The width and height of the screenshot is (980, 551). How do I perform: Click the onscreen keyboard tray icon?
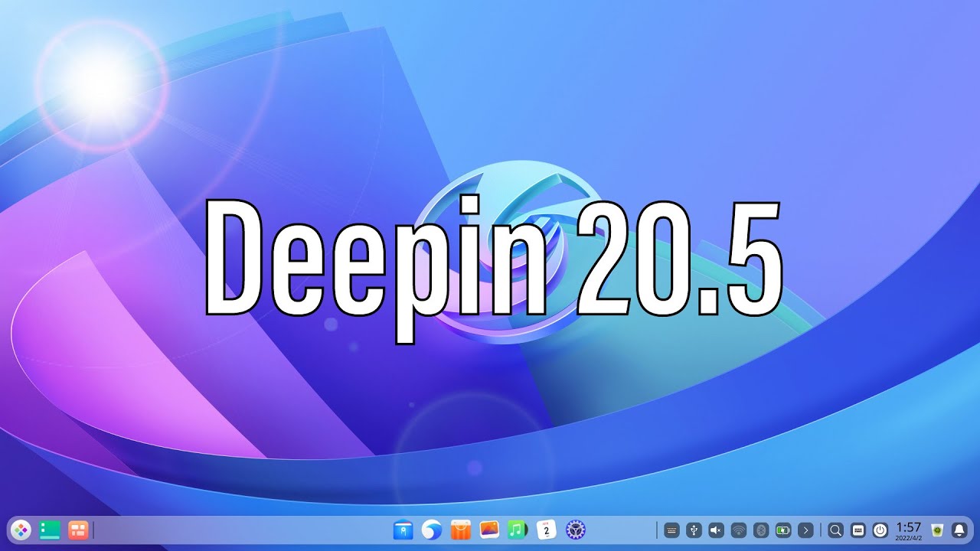(671, 530)
